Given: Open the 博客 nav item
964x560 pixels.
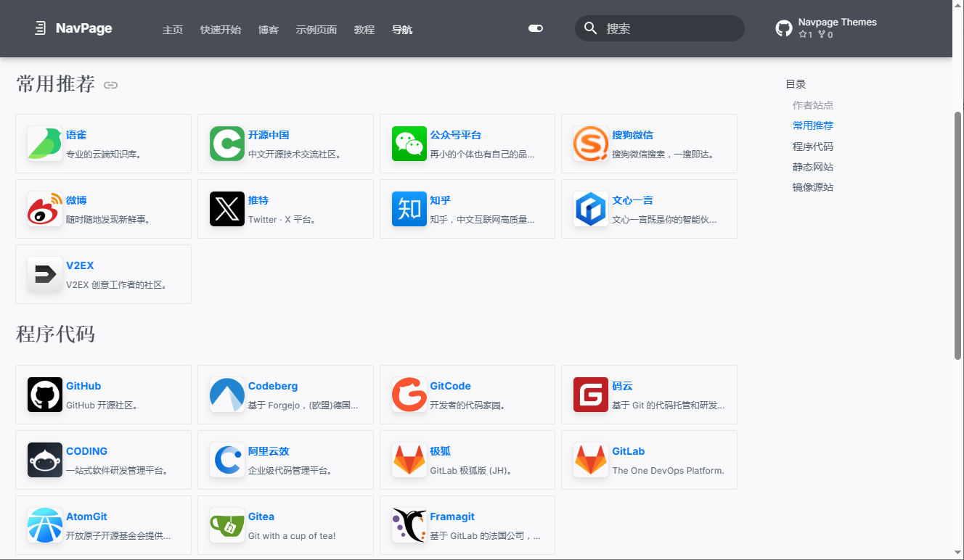Looking at the screenshot, I should [x=269, y=30].
